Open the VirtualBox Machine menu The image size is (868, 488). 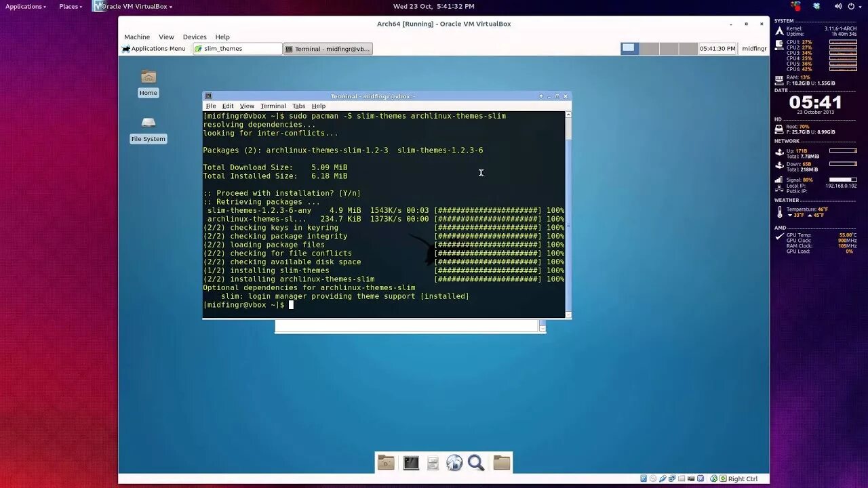tap(137, 37)
